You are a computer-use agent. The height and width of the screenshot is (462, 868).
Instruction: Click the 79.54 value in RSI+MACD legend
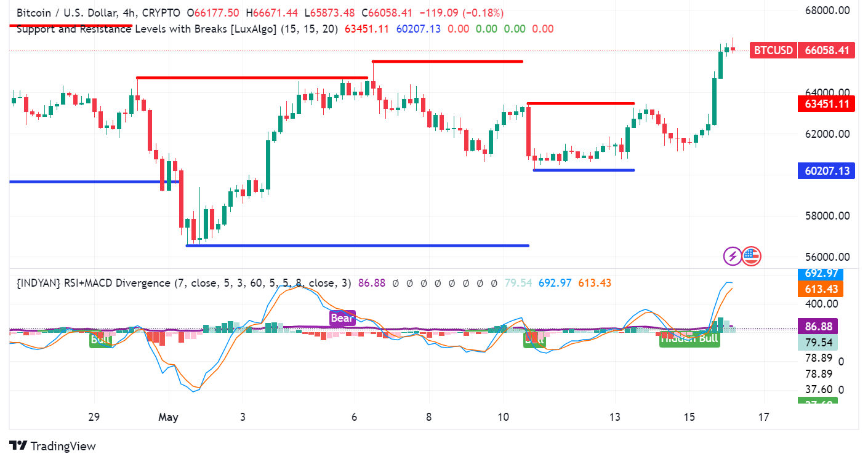click(518, 283)
